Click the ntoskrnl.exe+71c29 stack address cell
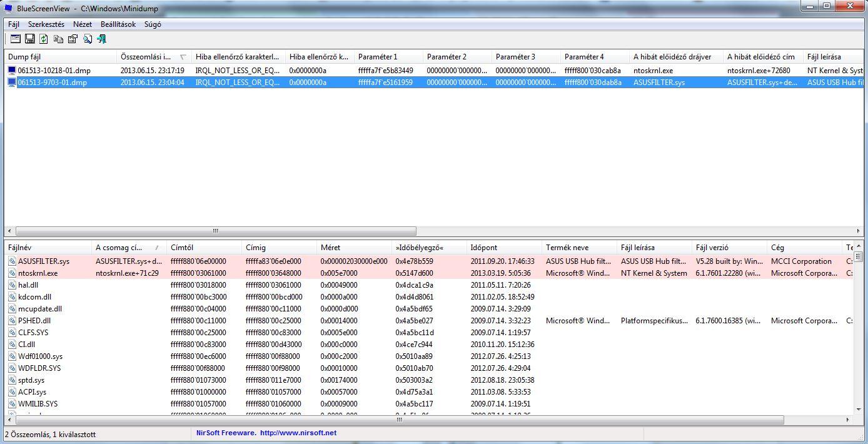Screen dimensions: 868x444 (x=127, y=273)
